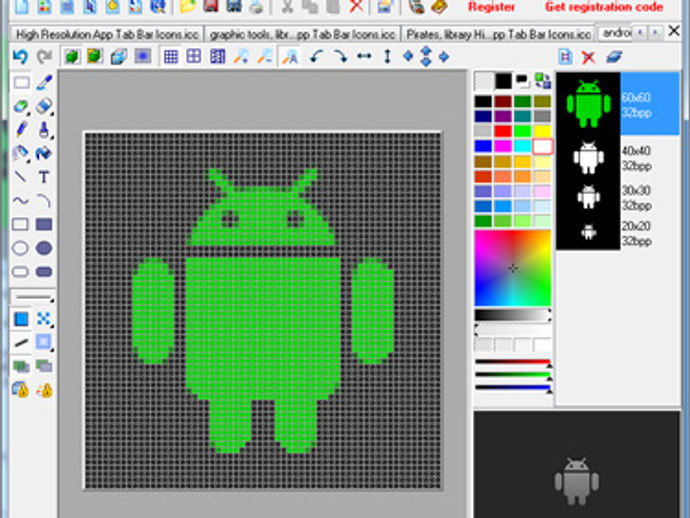Click the new image format icon

tap(565, 57)
